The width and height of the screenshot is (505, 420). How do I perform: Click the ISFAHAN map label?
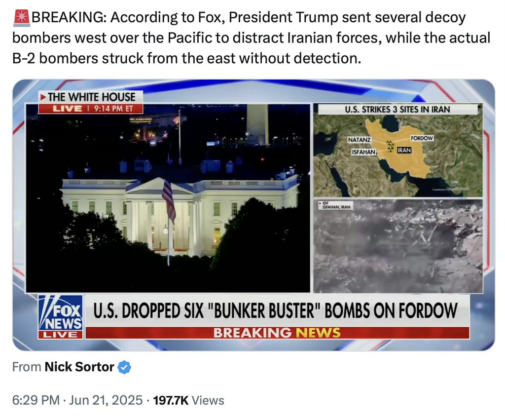(x=363, y=152)
